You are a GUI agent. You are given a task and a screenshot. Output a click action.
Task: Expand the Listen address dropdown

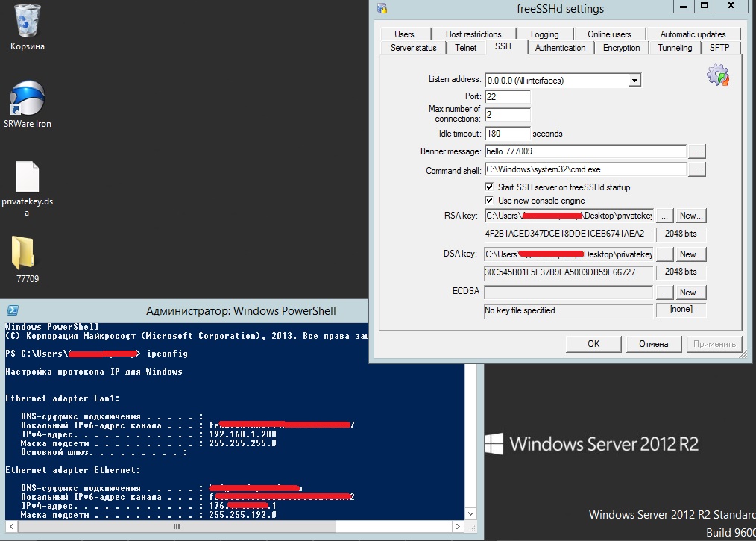[634, 80]
